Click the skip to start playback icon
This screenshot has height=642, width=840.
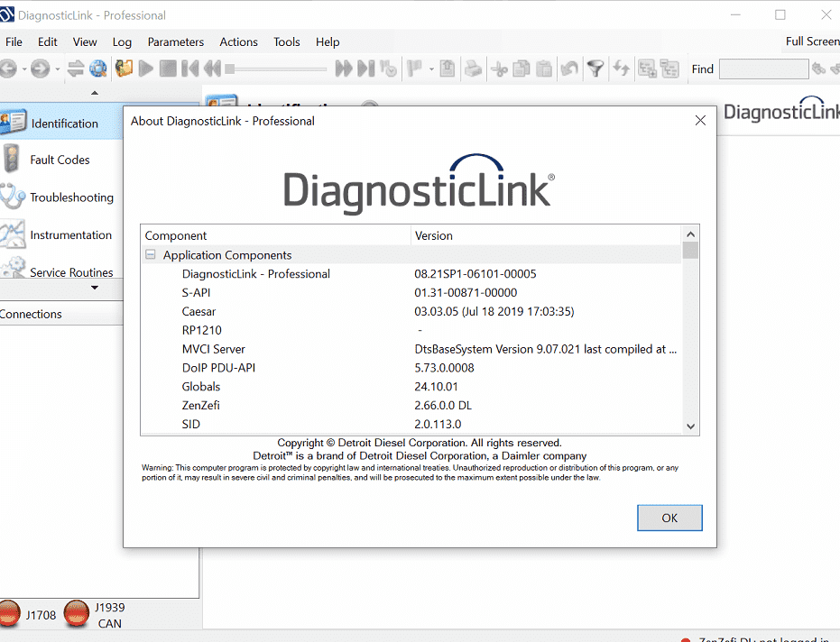tap(189, 69)
